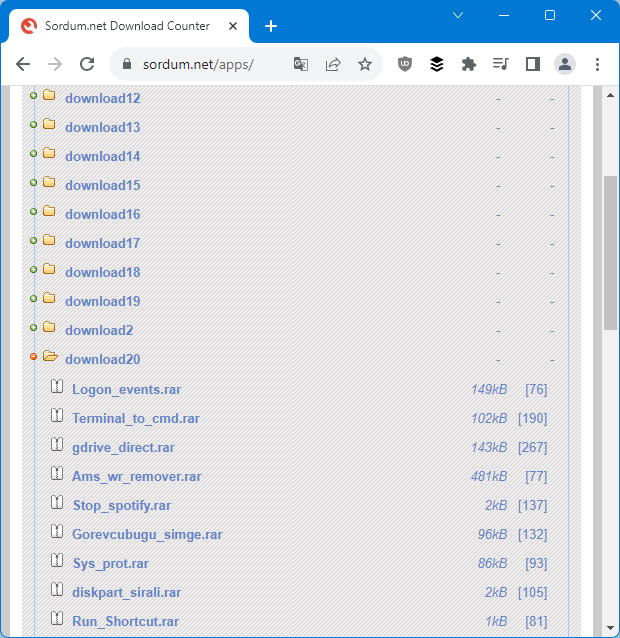The height and width of the screenshot is (638, 620).
Task: Open the Extensions puzzle menu
Action: pyautogui.click(x=469, y=64)
